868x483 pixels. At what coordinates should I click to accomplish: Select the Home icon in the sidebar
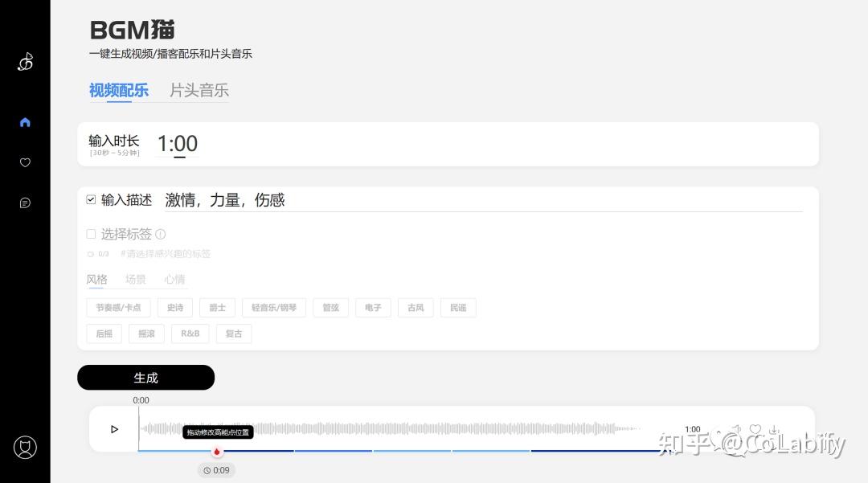[x=25, y=121]
